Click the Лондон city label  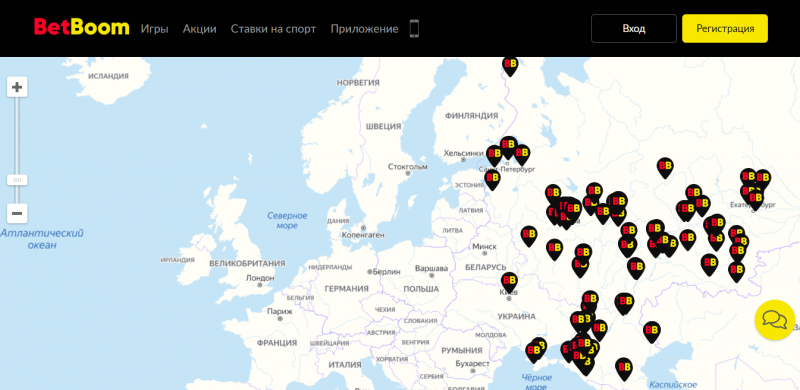tap(260, 278)
